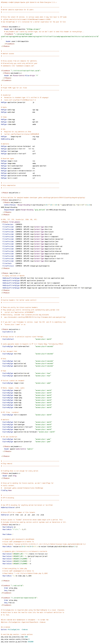The image size is (100, 644).
Task: Click the Access-Control-Allow-Origin header line
Action: pyautogui.click(x=21, y=75)
